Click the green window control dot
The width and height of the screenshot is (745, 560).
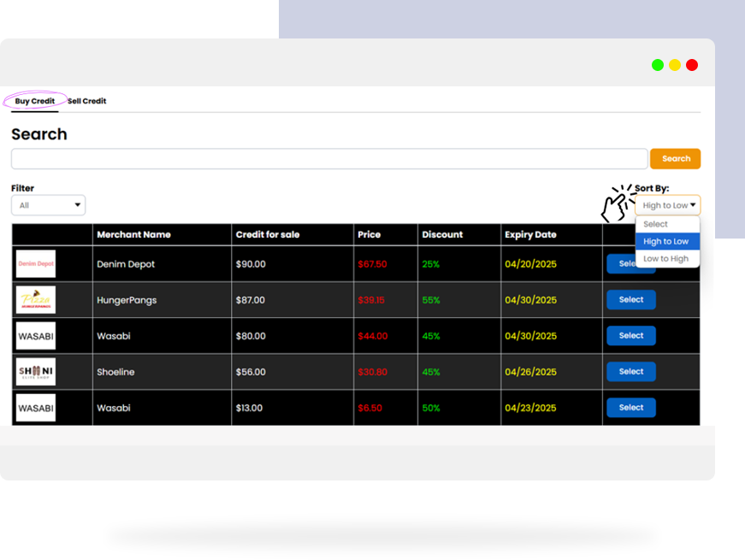pos(658,65)
